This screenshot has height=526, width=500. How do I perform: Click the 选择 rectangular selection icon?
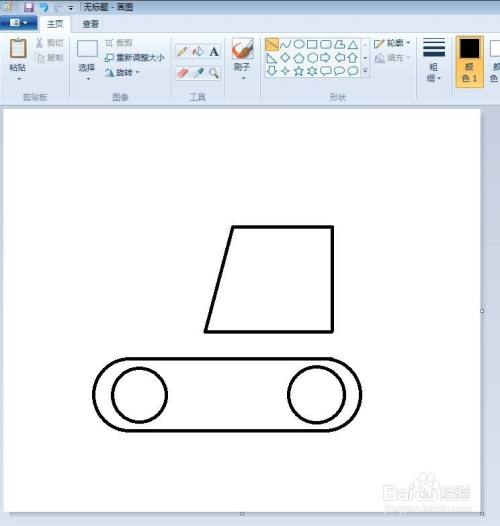coord(87,49)
